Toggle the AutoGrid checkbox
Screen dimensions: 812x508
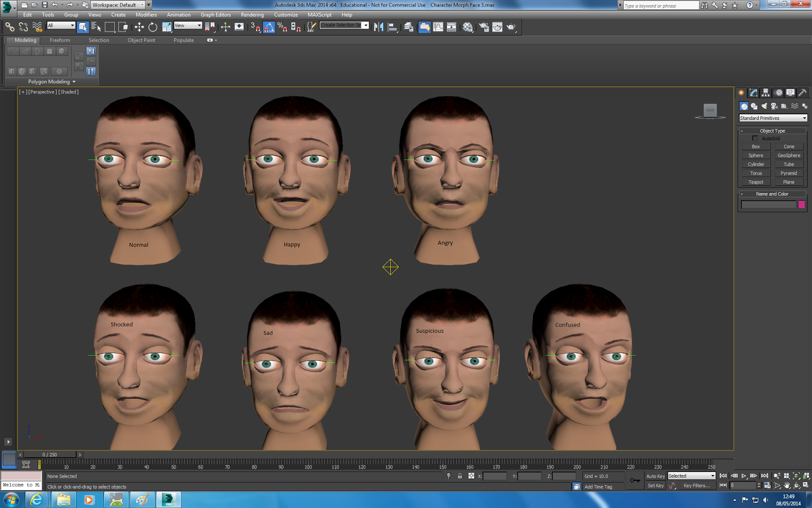756,138
